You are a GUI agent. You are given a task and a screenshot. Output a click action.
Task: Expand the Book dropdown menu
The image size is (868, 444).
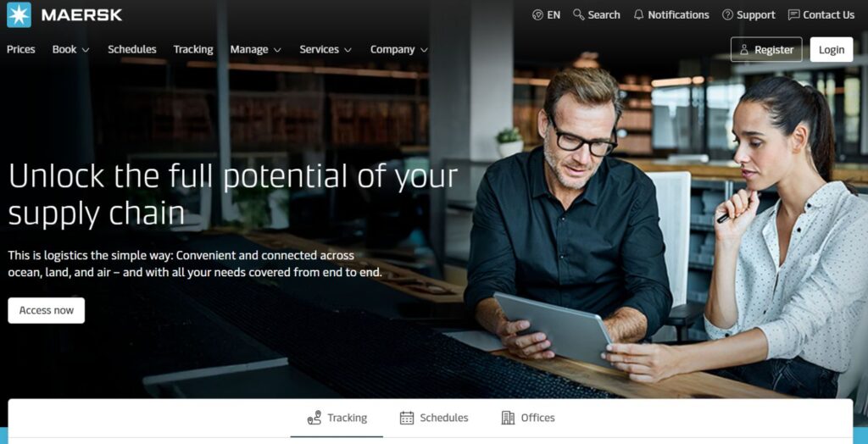(71, 49)
